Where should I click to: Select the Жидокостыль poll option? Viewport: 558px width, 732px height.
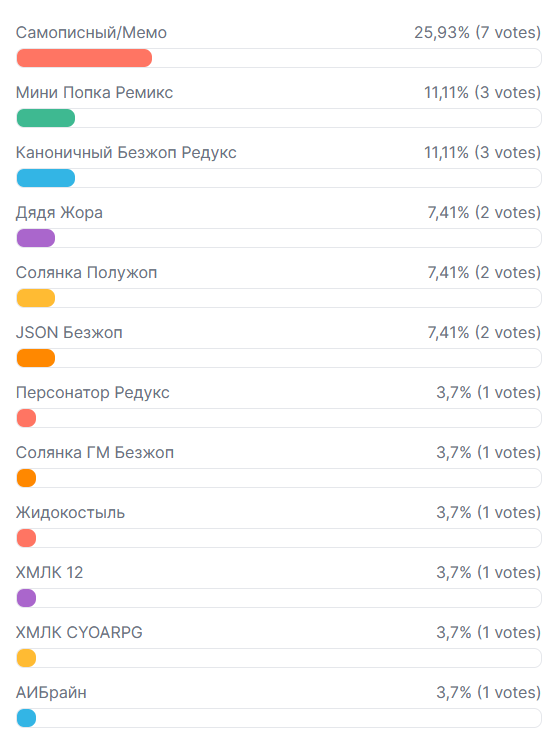click(x=71, y=513)
